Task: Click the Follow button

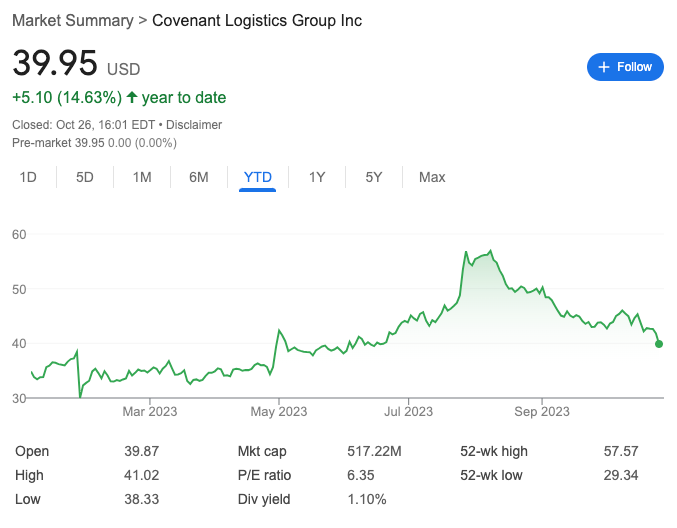Action: pos(625,67)
